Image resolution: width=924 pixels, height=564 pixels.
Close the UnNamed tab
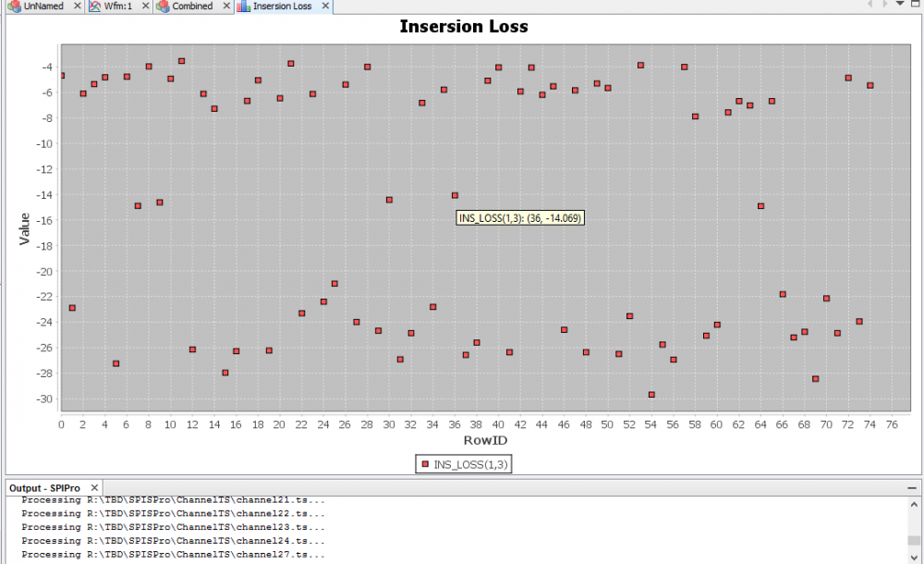(78, 6)
